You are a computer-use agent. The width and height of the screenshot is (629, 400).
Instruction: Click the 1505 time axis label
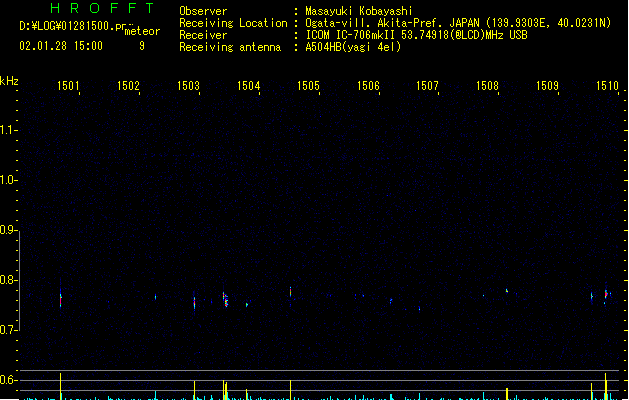pos(308,85)
